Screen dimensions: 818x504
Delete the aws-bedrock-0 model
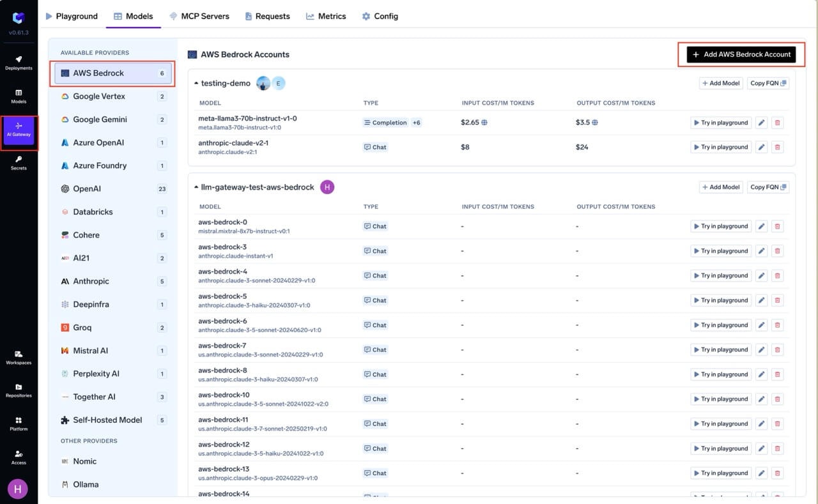tap(777, 226)
